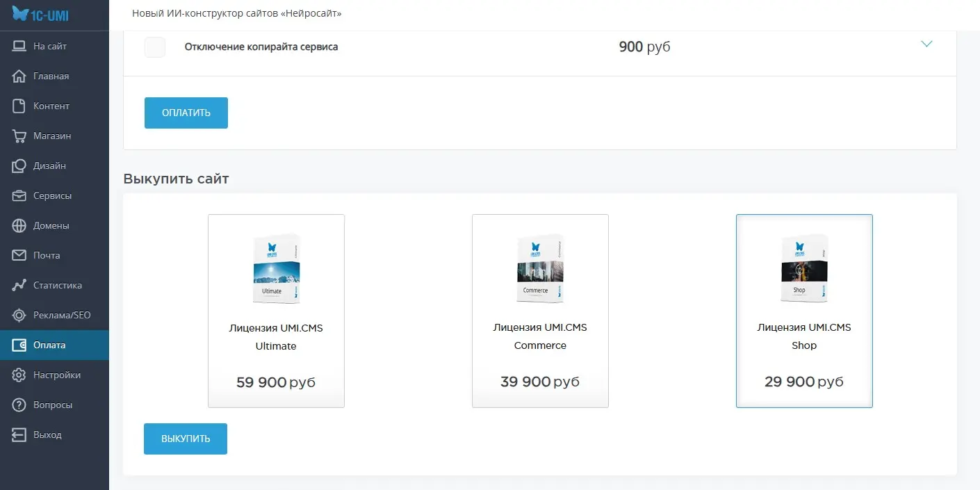Tick the Отключение копирайта сервиса checkbox
The height and width of the screenshot is (490, 980).
155,47
